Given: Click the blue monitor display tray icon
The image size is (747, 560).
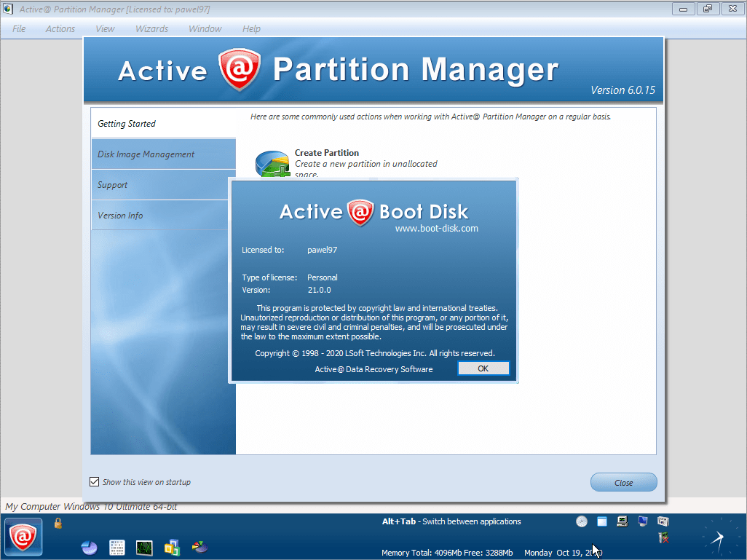Looking at the screenshot, I should [643, 521].
